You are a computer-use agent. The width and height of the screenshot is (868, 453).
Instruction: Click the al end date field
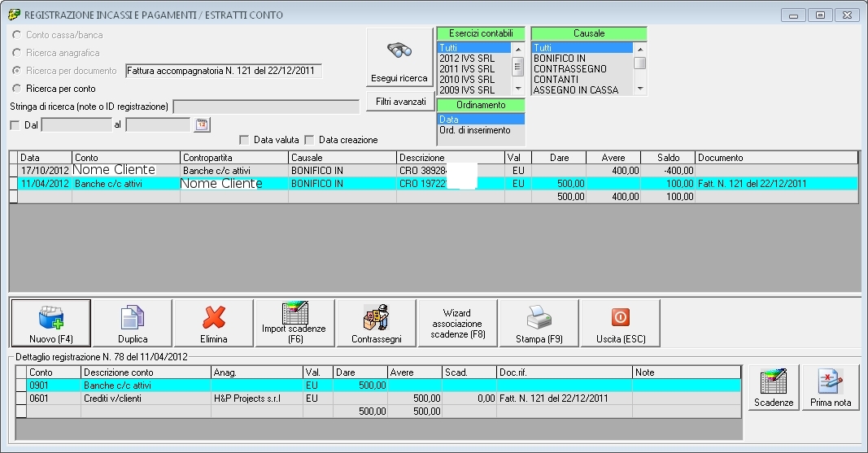coord(159,125)
